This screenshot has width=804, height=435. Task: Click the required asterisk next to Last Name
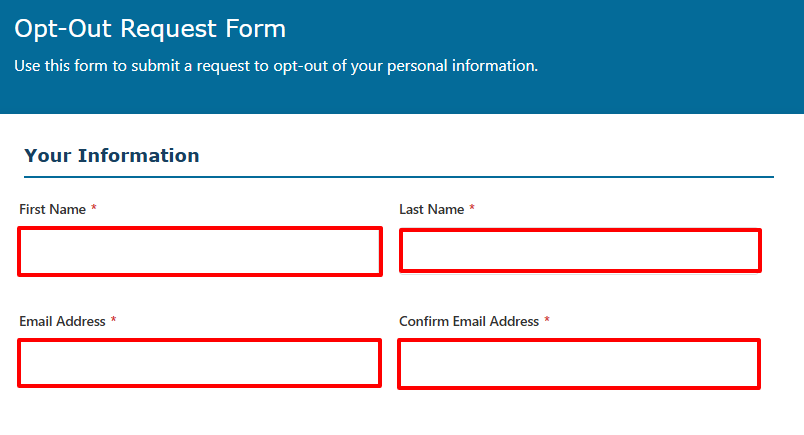[x=472, y=209]
